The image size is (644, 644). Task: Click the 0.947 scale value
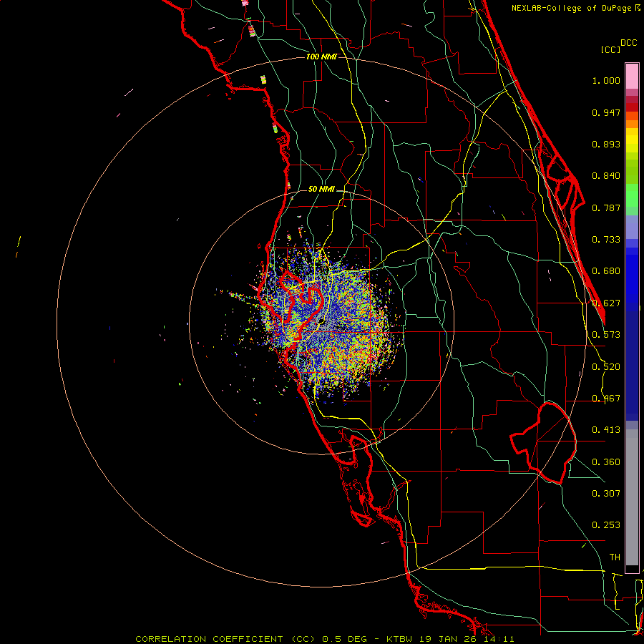[606, 112]
